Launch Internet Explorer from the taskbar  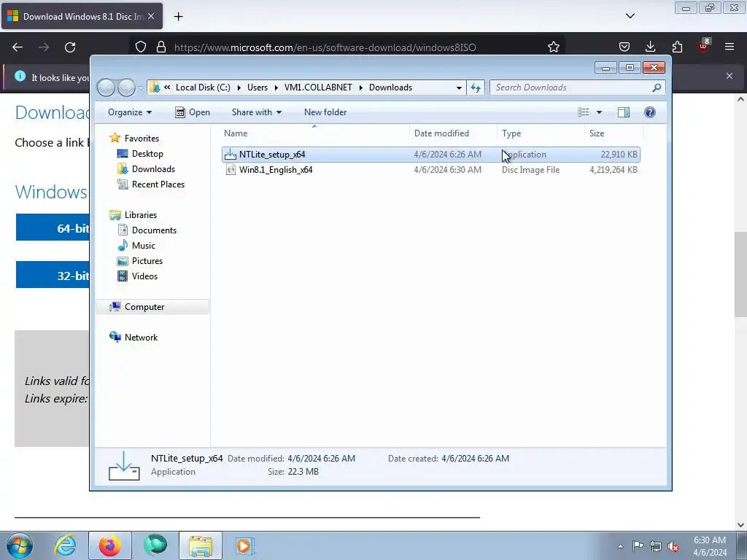coord(65,545)
